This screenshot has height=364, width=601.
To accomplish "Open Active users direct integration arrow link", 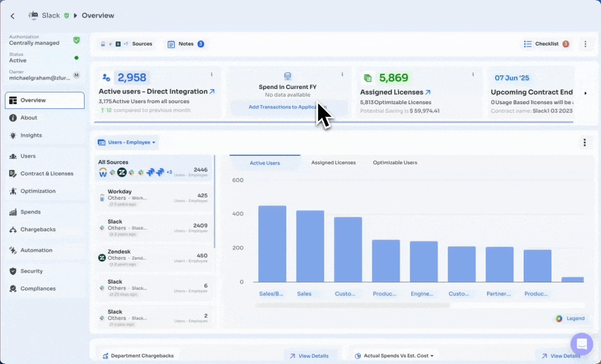I will pos(212,92).
